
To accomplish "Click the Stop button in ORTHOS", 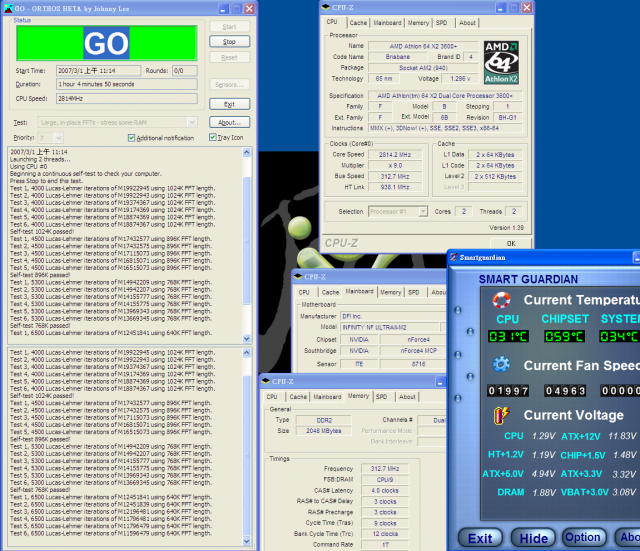I will (x=229, y=42).
